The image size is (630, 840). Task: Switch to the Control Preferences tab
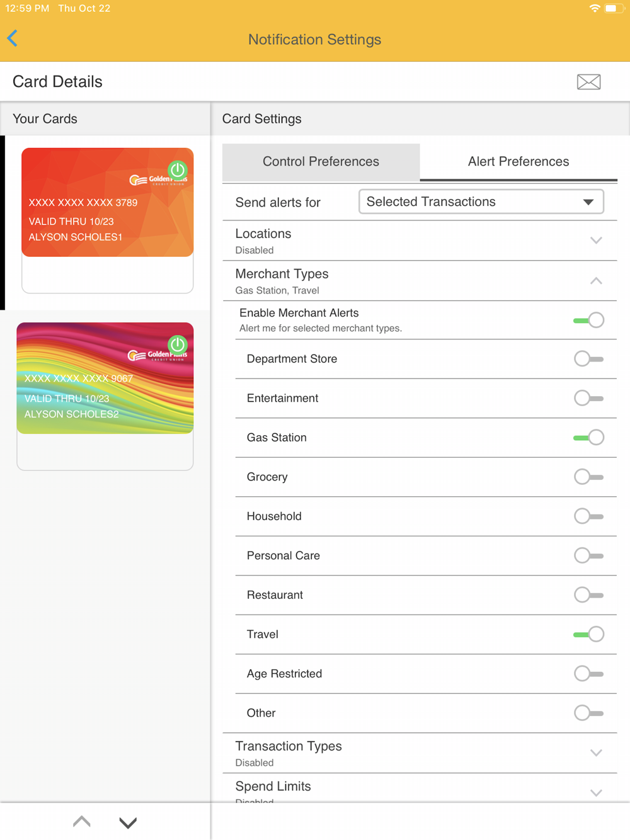point(321,162)
